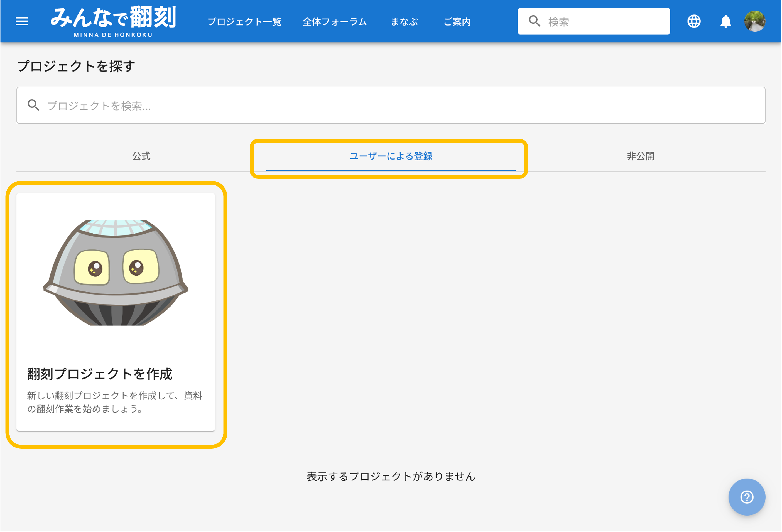Open the language globe menu

[694, 21]
